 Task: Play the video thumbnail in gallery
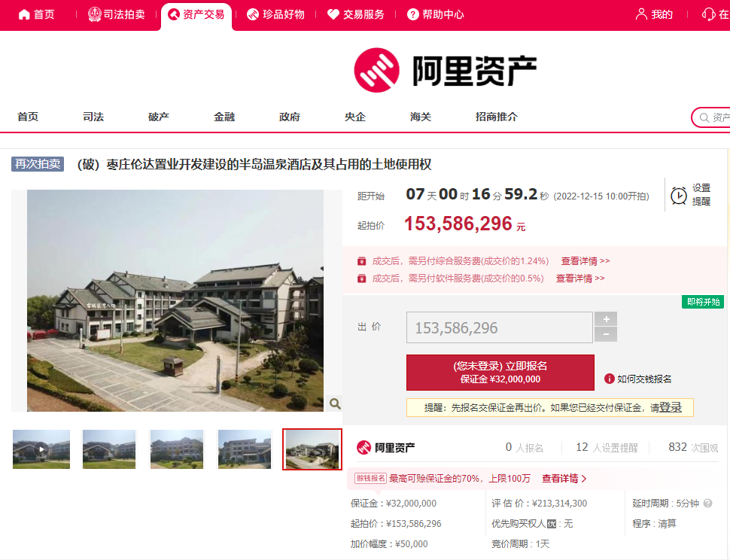41,449
